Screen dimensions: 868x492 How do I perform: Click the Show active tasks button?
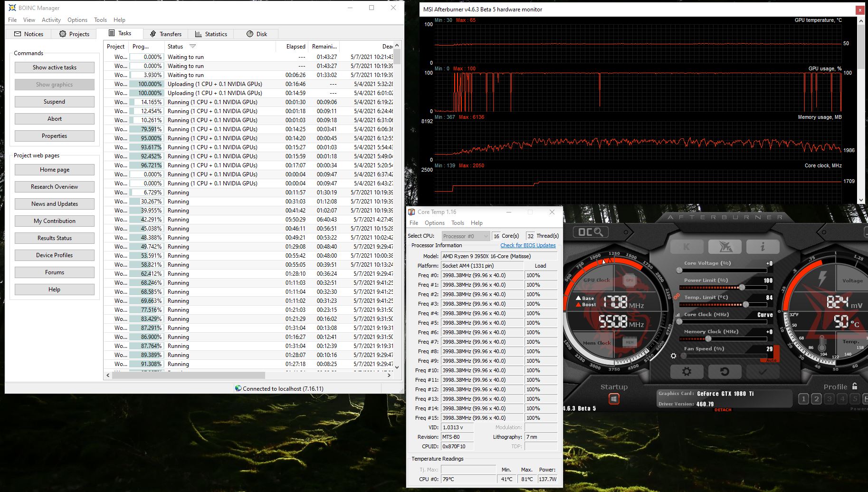pos(55,68)
